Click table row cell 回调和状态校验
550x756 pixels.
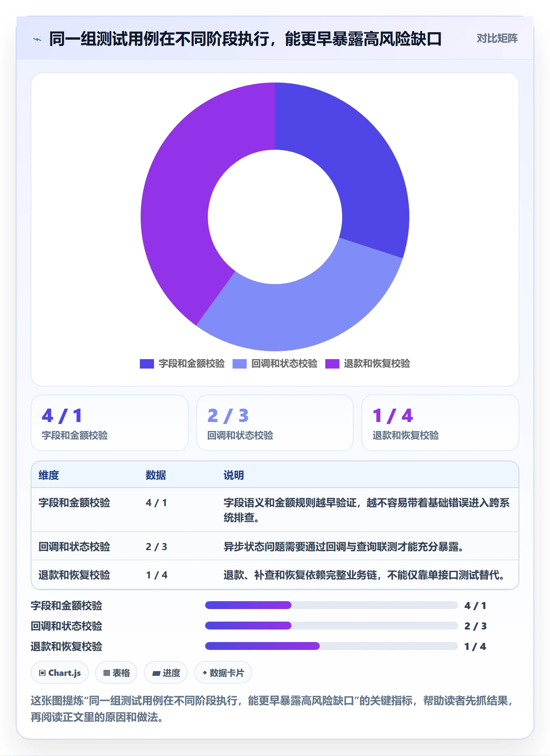click(74, 547)
